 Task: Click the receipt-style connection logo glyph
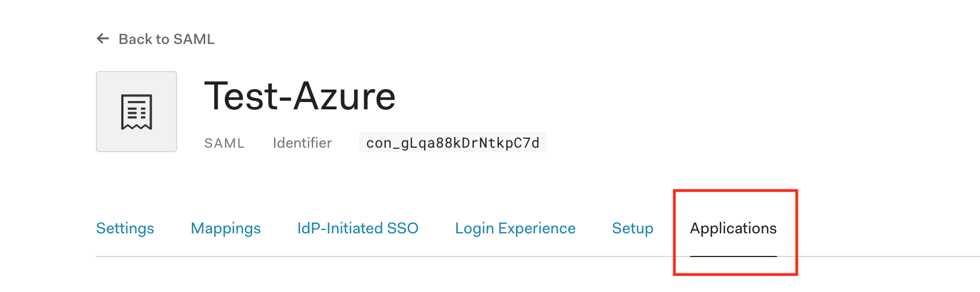[x=136, y=112]
